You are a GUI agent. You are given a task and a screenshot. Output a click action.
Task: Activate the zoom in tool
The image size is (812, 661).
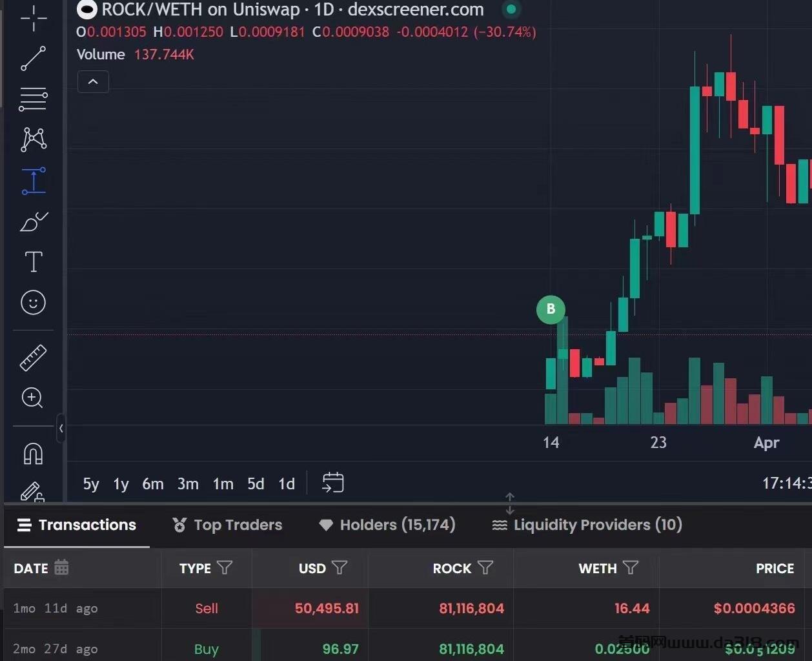(32, 398)
